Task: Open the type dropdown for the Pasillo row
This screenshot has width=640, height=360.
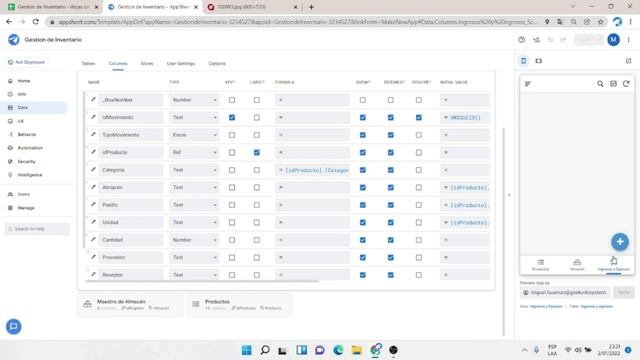Action: [194, 205]
